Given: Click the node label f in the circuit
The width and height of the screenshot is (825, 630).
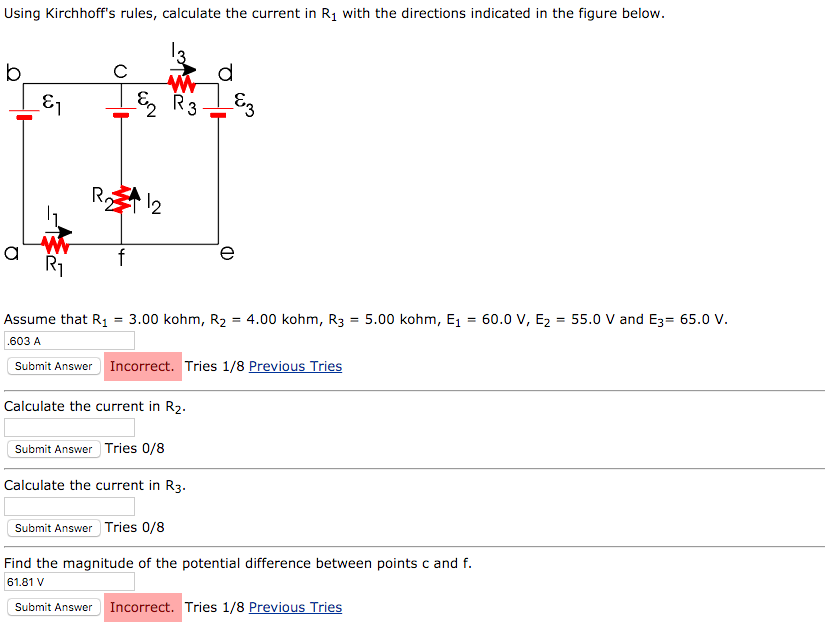Looking at the screenshot, I should [x=120, y=255].
